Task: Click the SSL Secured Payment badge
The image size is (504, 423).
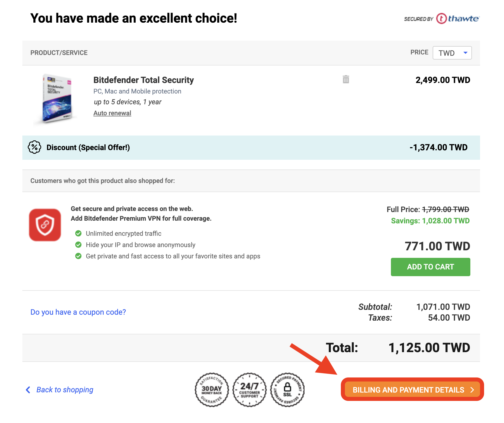Action: coord(287,390)
